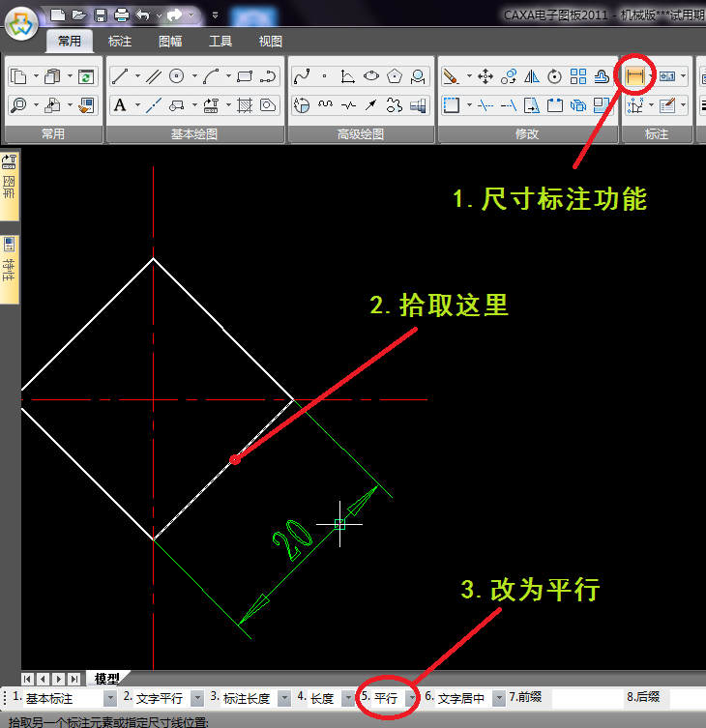The image size is (706, 728).
Task: Click the Save icon in the quick access toolbar
Action: (100, 15)
